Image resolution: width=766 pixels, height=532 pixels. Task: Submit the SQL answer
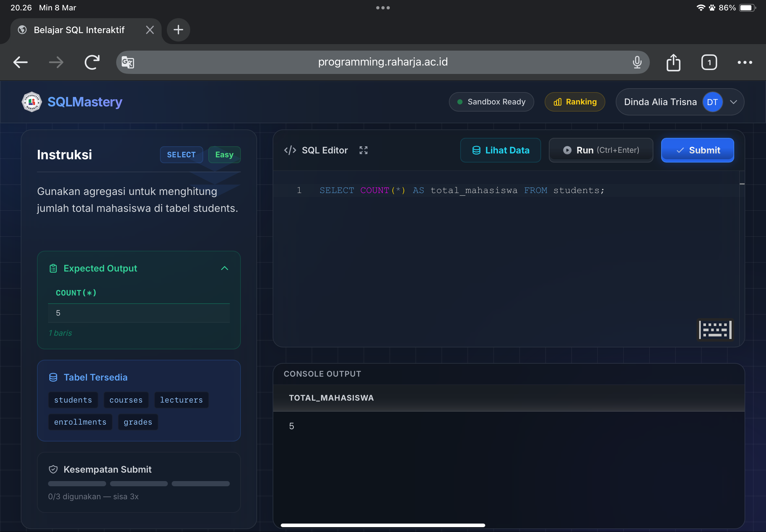point(697,150)
